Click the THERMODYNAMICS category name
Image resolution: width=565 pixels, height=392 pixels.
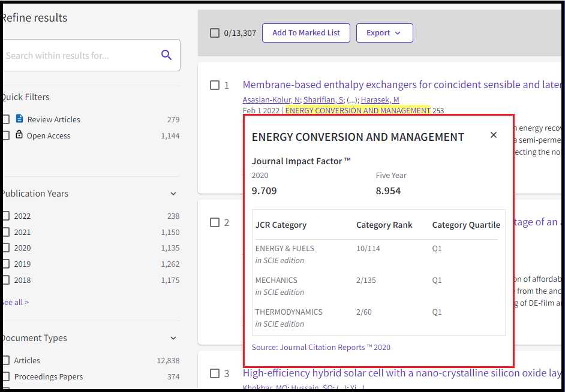289,312
